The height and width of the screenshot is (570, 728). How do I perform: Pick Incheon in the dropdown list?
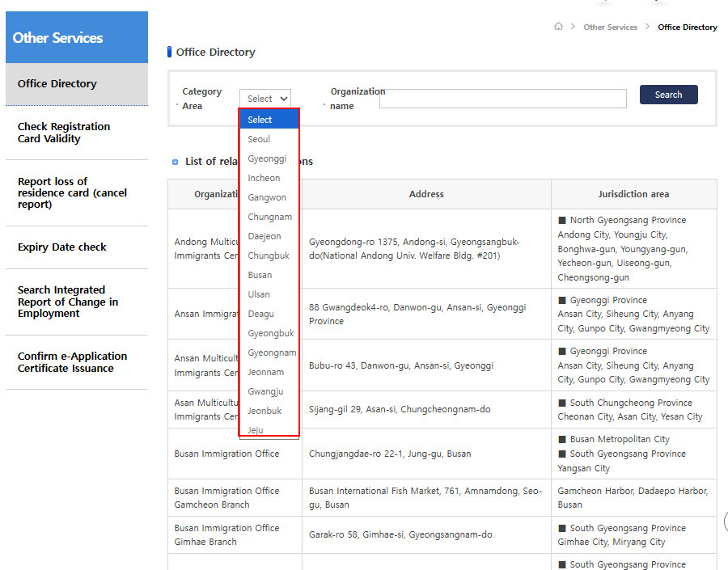click(x=264, y=178)
